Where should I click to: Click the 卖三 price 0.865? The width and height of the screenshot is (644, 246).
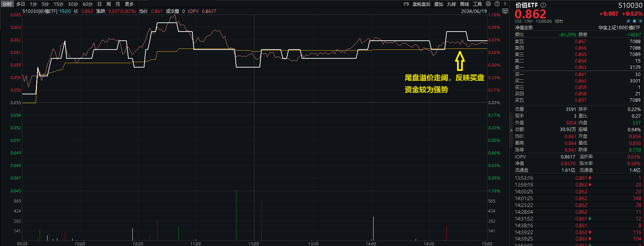(581, 54)
